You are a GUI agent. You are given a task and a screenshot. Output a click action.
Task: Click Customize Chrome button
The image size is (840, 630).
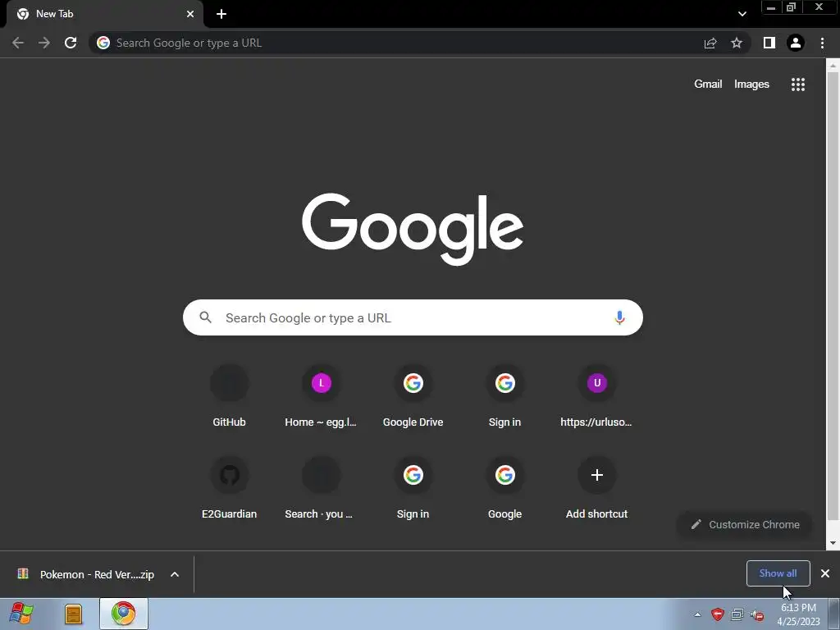click(745, 524)
